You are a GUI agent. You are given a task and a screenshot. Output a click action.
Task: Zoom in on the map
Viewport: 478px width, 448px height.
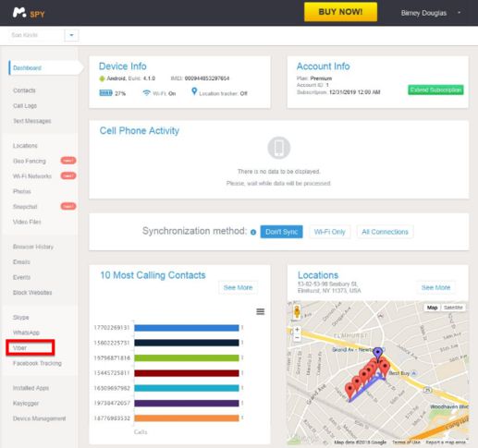(297, 330)
